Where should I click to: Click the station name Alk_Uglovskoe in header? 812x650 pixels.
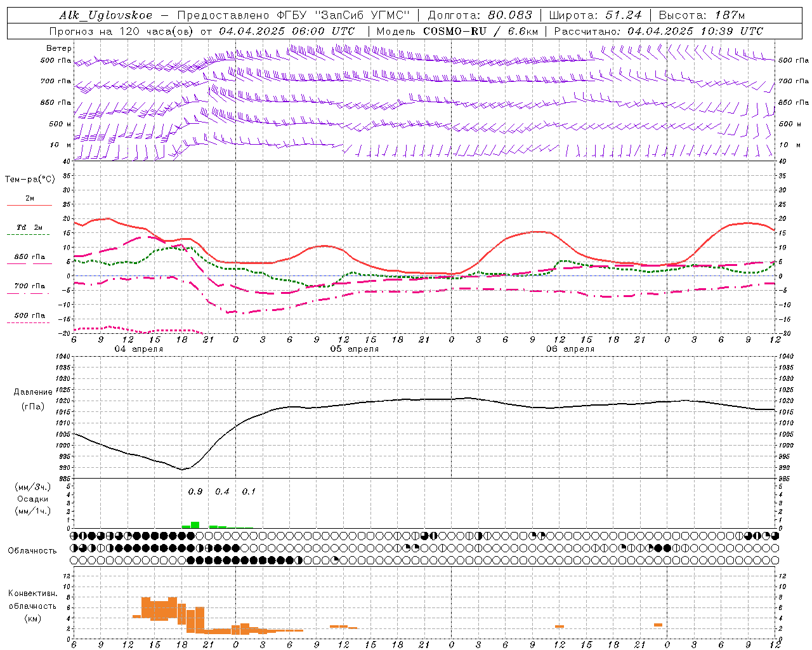coord(106,15)
